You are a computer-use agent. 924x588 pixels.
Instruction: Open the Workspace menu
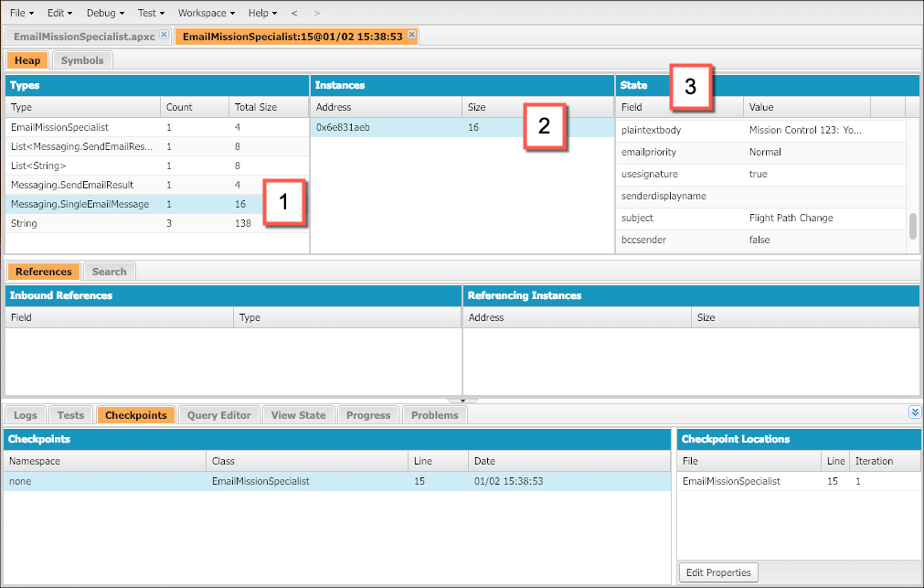click(207, 13)
